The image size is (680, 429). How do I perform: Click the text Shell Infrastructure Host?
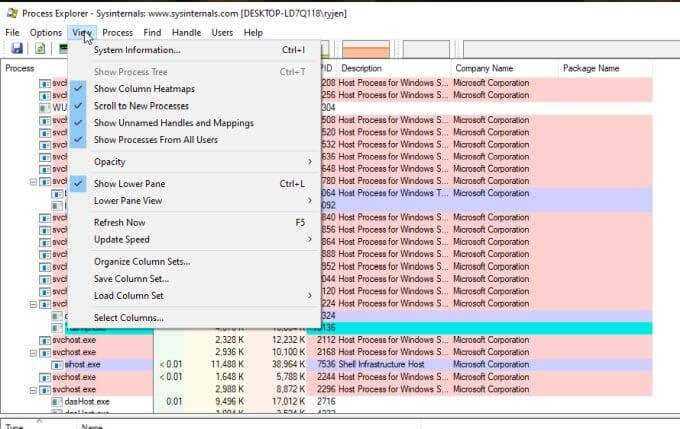381,364
